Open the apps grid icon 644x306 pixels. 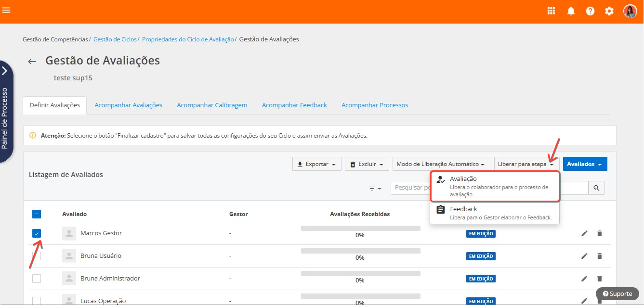pos(552,11)
